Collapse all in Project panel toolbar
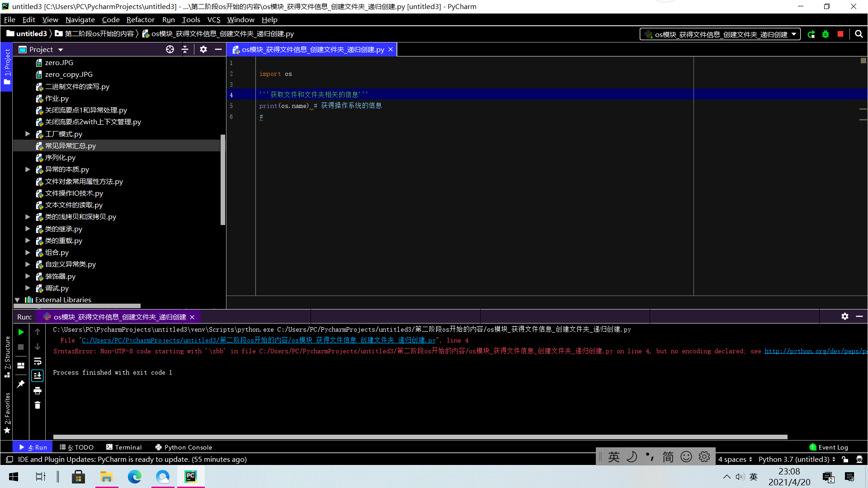The height and width of the screenshot is (488, 868). coord(185,49)
